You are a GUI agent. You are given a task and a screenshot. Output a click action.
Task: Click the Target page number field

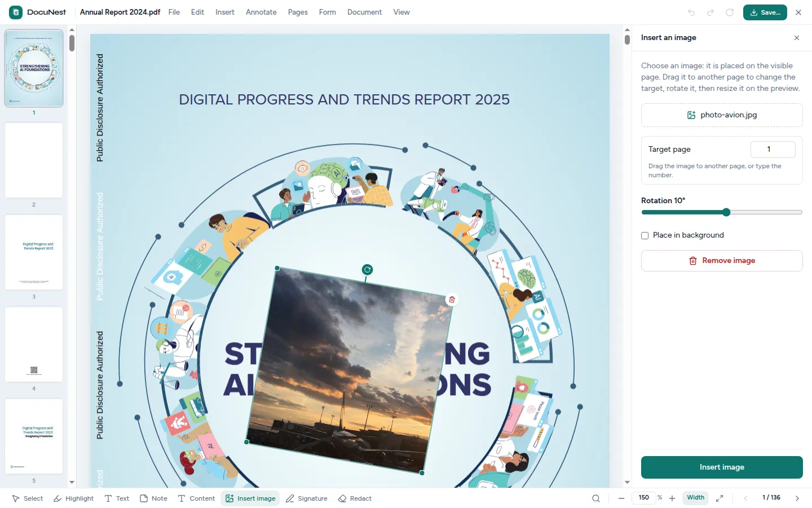pos(773,149)
